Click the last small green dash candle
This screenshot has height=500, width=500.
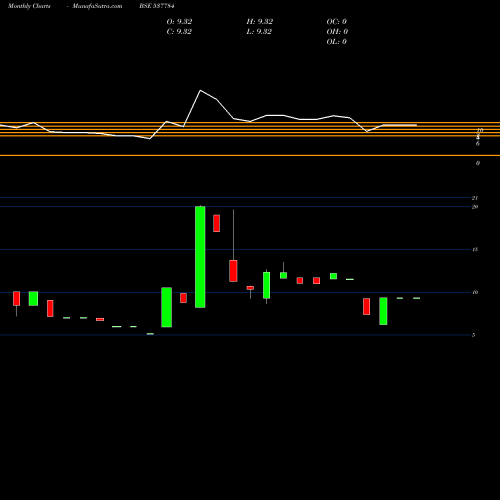[x=417, y=298]
